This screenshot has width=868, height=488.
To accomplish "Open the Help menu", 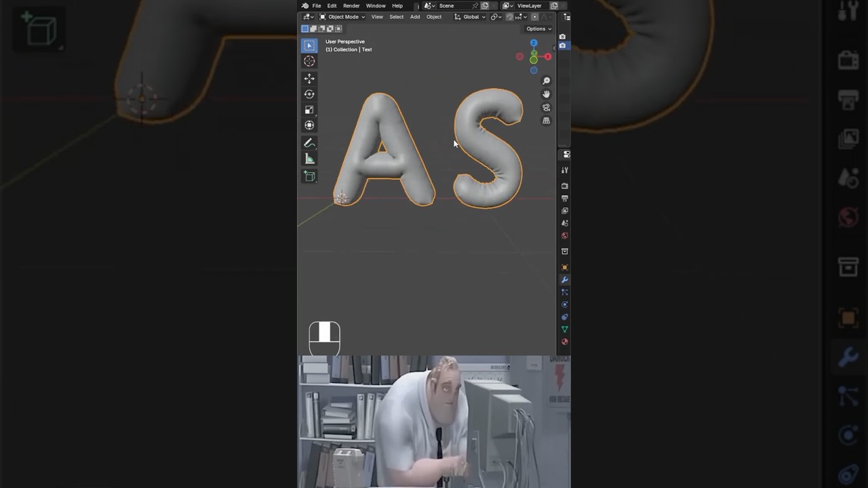I will tap(397, 5).
